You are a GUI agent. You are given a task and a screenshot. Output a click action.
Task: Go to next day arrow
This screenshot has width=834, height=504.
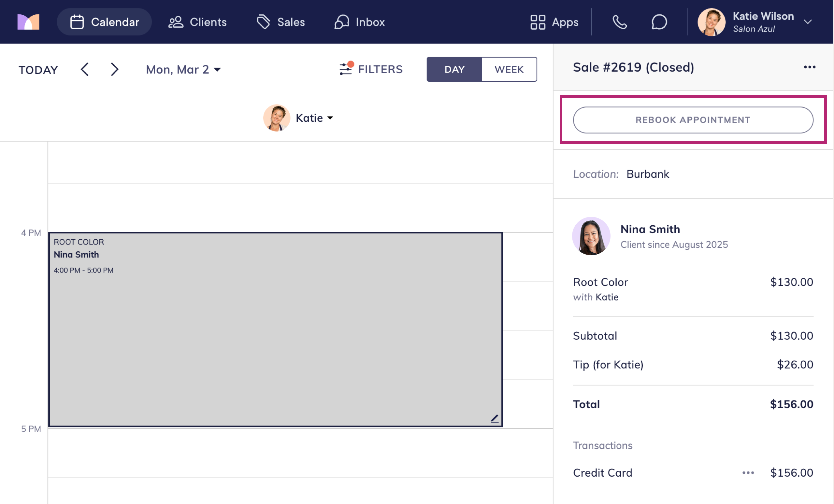(115, 69)
